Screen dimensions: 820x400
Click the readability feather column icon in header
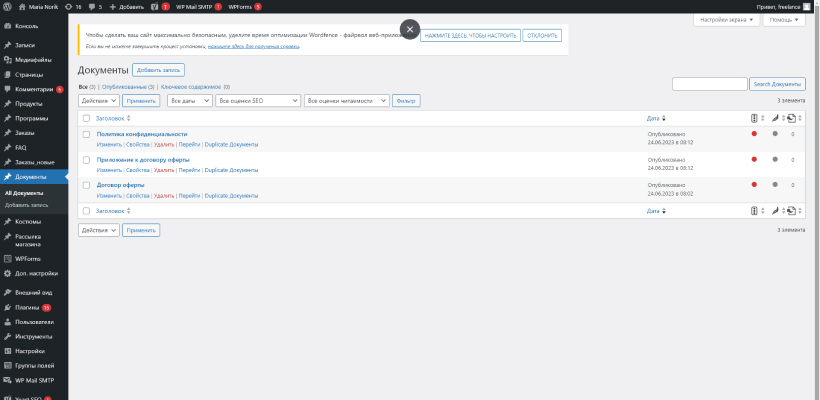click(774, 118)
